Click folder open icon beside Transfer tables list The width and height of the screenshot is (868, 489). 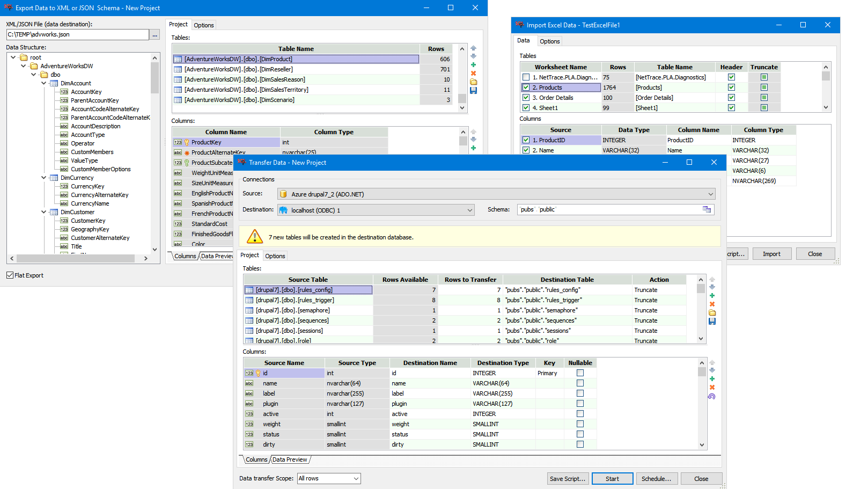coord(712,313)
